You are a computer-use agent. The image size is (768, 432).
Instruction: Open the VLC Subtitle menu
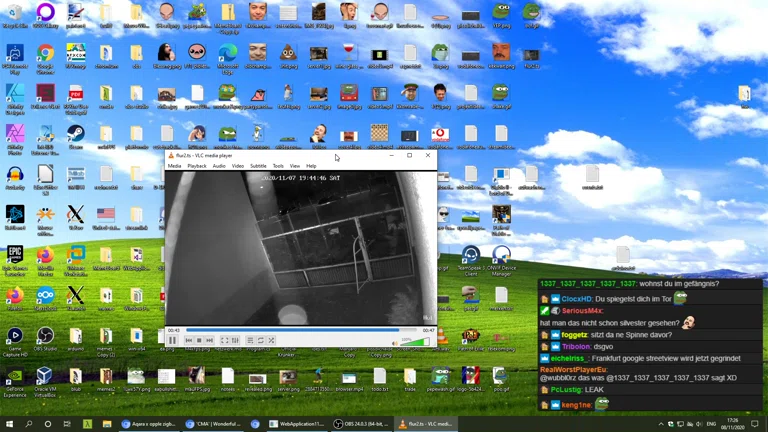[x=258, y=166]
